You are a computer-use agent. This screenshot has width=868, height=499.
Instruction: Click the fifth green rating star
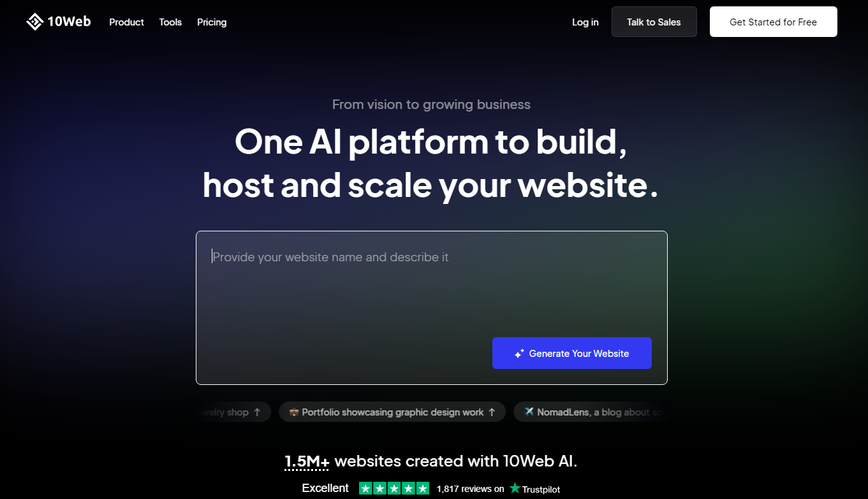click(x=423, y=489)
